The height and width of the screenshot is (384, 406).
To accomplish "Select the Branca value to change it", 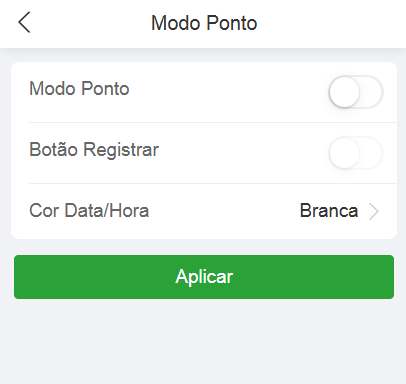I will click(329, 211).
